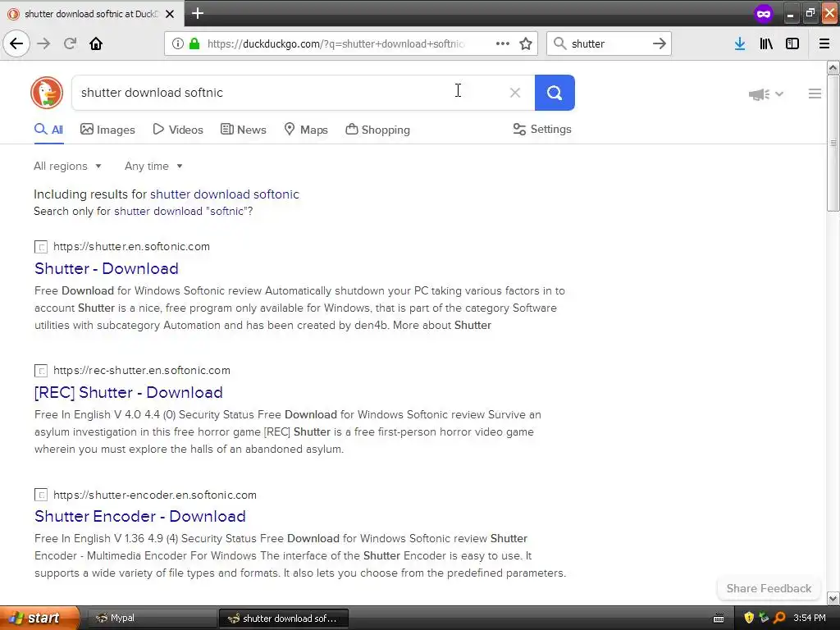Viewport: 840px width, 630px height.
Task: Reload the current page
Action: tap(70, 43)
